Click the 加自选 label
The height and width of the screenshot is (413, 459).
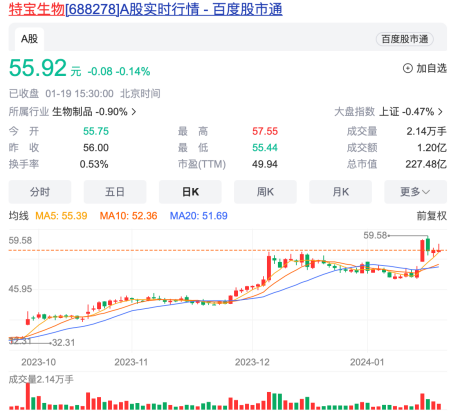pyautogui.click(x=431, y=68)
